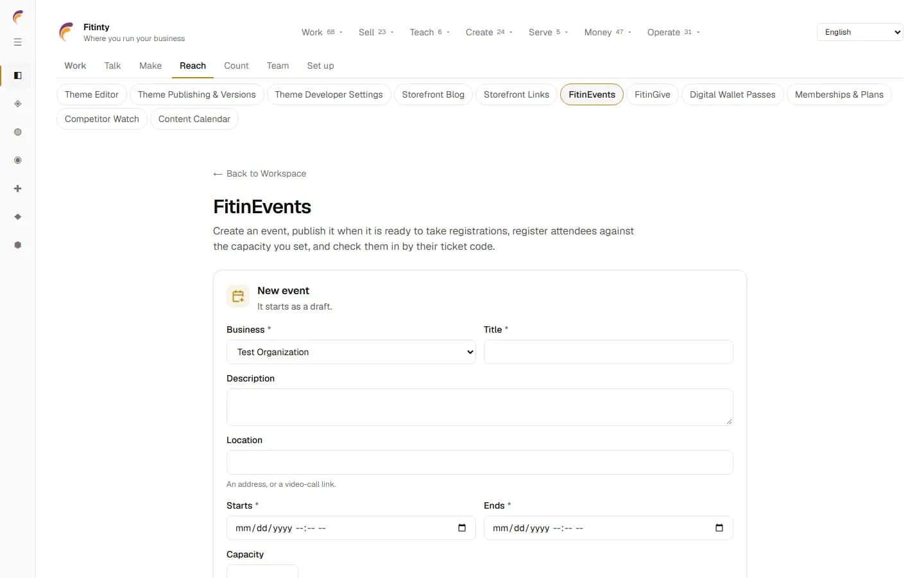Focus the Location input field
The height and width of the screenshot is (578, 924).
[x=480, y=462]
